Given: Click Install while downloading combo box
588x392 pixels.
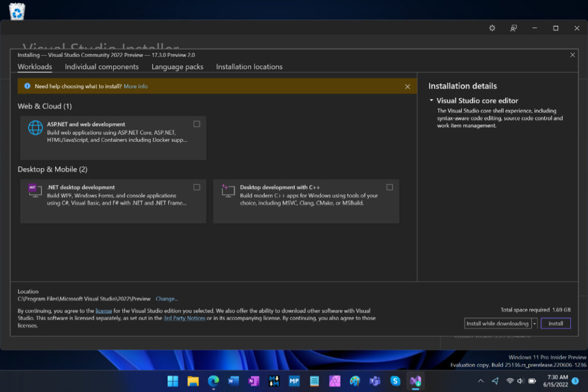Looking at the screenshot, I should [x=498, y=324].
